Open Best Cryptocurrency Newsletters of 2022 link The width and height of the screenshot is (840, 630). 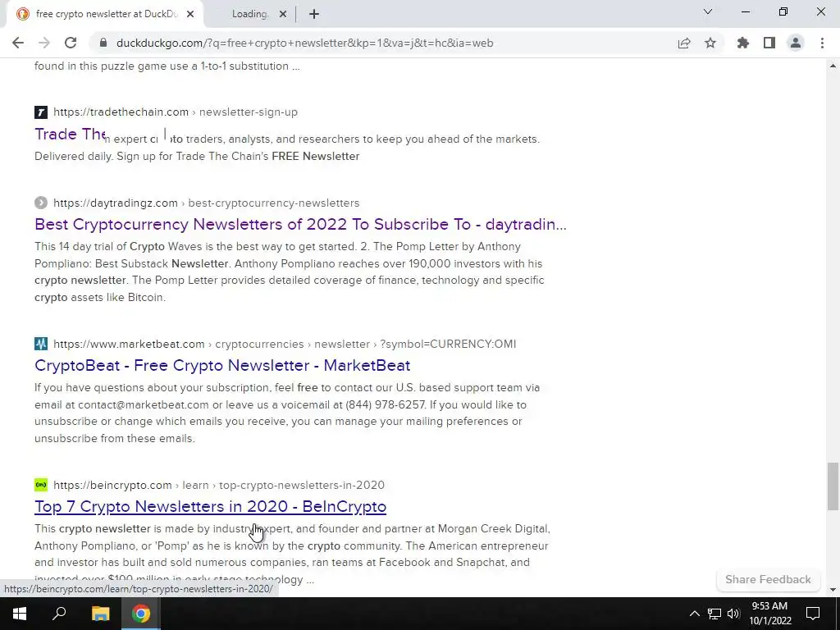click(300, 224)
